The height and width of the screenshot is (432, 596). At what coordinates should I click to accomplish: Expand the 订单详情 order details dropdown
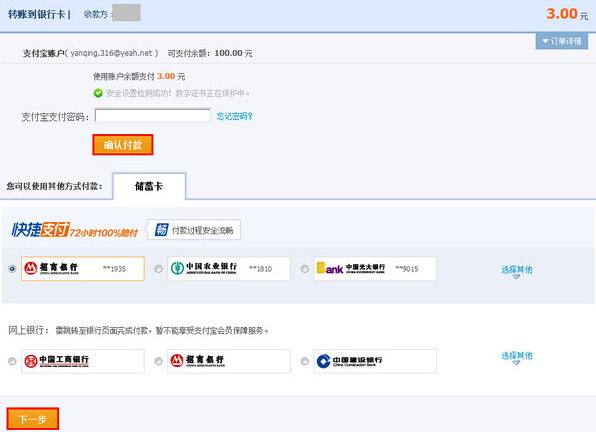pos(562,41)
